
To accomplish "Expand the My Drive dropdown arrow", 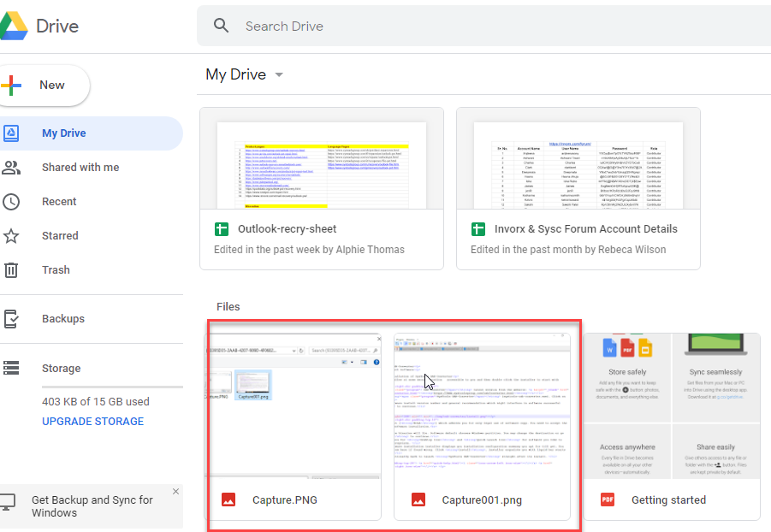I will point(279,74).
